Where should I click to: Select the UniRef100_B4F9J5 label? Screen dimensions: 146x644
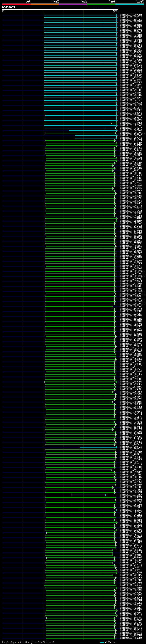[131, 100]
